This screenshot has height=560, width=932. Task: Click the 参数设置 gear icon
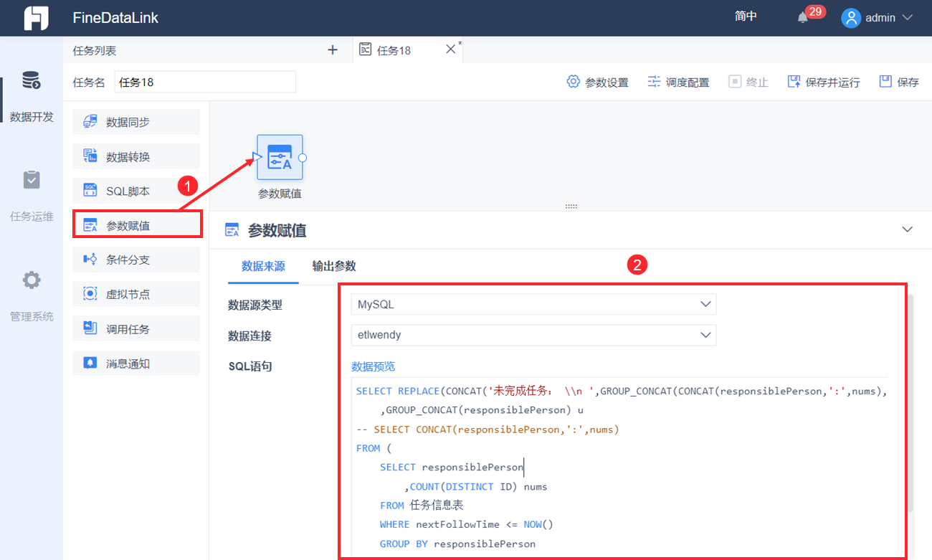pyautogui.click(x=573, y=81)
